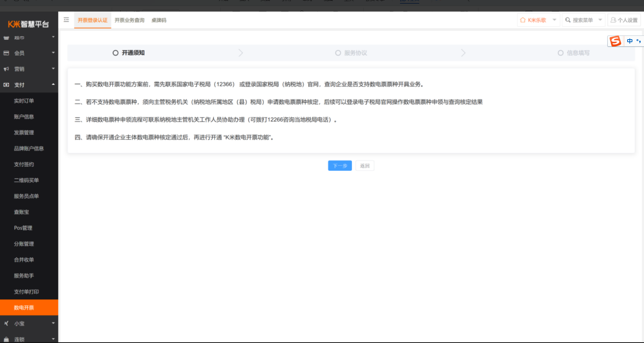Switch to the 桌牌码 tab
The height and width of the screenshot is (343, 644).
[159, 20]
